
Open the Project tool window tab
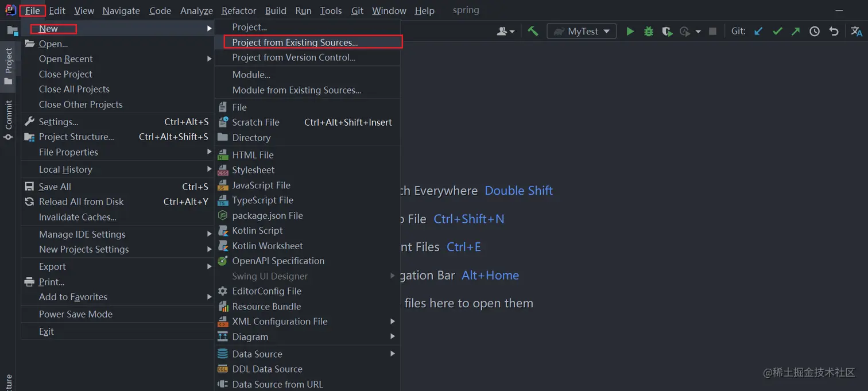(9, 65)
